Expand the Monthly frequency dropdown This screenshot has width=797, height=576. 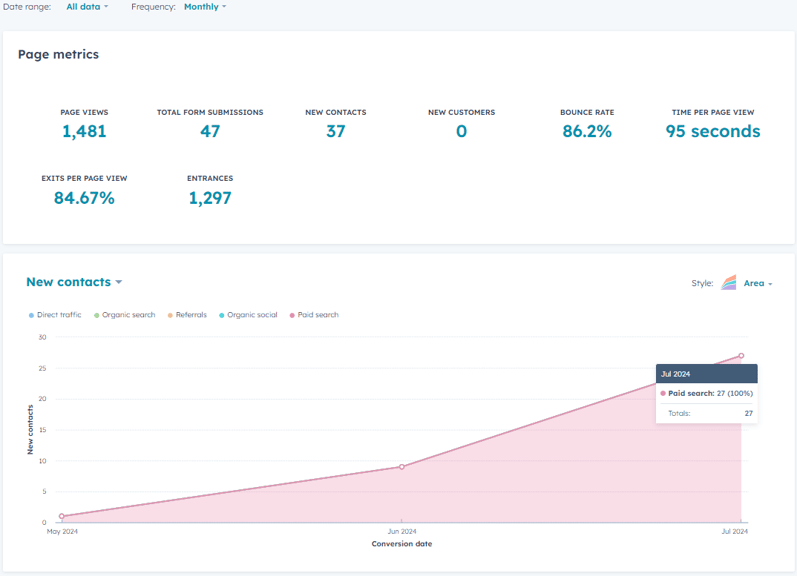point(205,6)
